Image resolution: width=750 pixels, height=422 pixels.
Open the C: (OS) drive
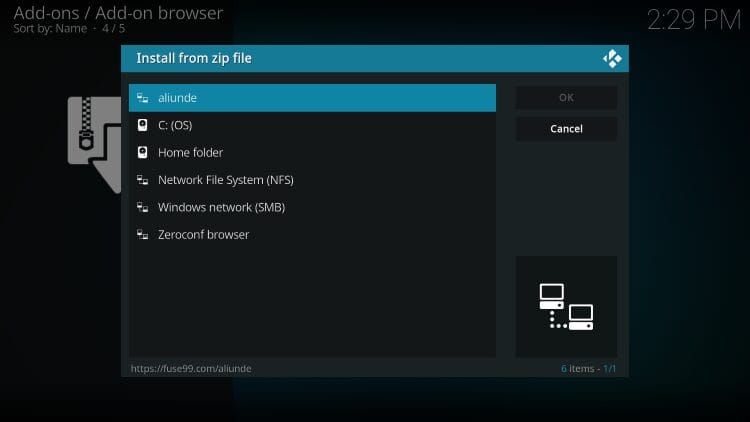pos(312,125)
